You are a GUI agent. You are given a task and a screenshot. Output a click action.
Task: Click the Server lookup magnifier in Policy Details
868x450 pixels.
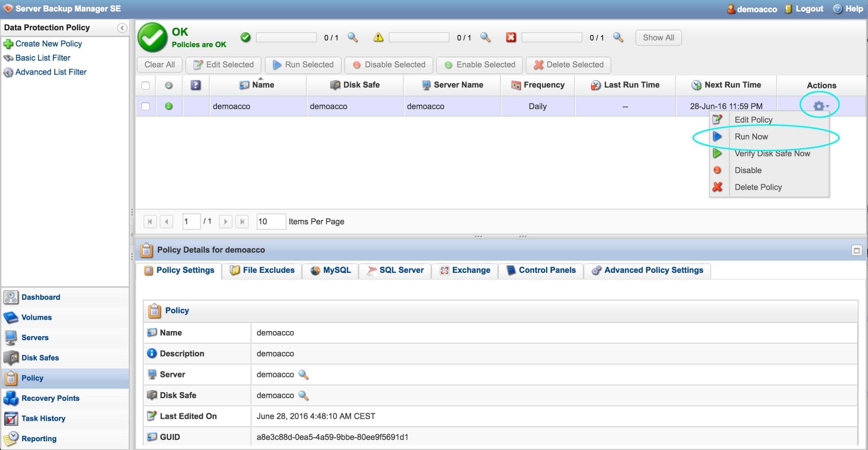303,374
